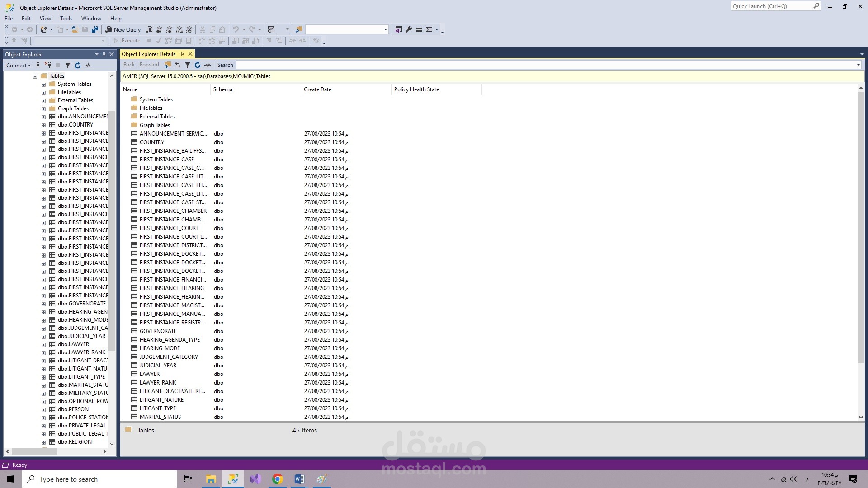The image size is (868, 488).
Task: Open Google Chrome from the taskbar
Action: 277,479
